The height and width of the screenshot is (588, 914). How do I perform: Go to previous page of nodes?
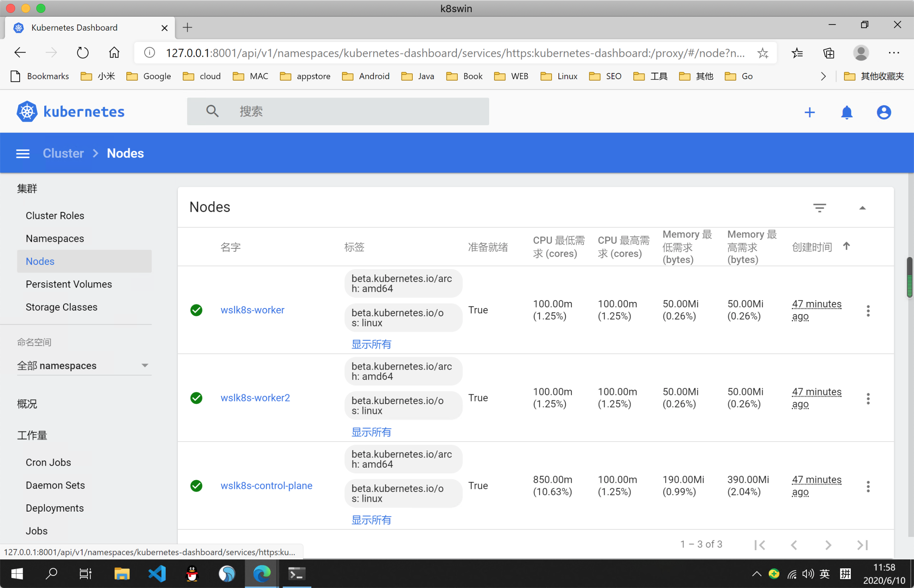[x=794, y=545]
